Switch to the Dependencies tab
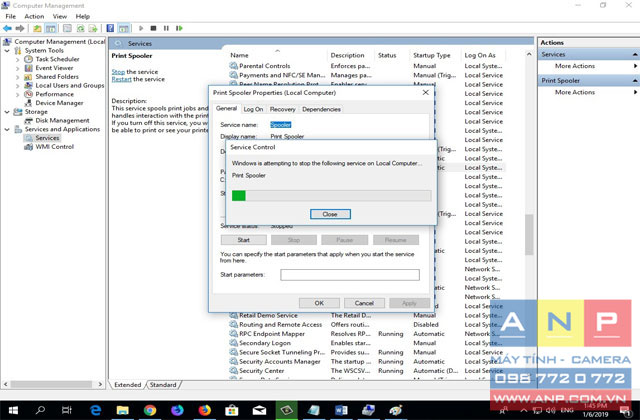This screenshot has height=420, width=640. point(321,109)
